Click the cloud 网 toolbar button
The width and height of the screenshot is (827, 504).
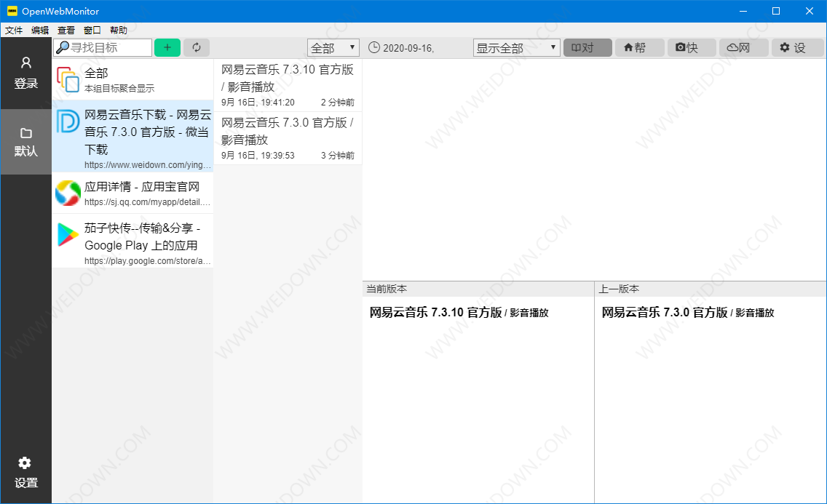[x=744, y=48]
